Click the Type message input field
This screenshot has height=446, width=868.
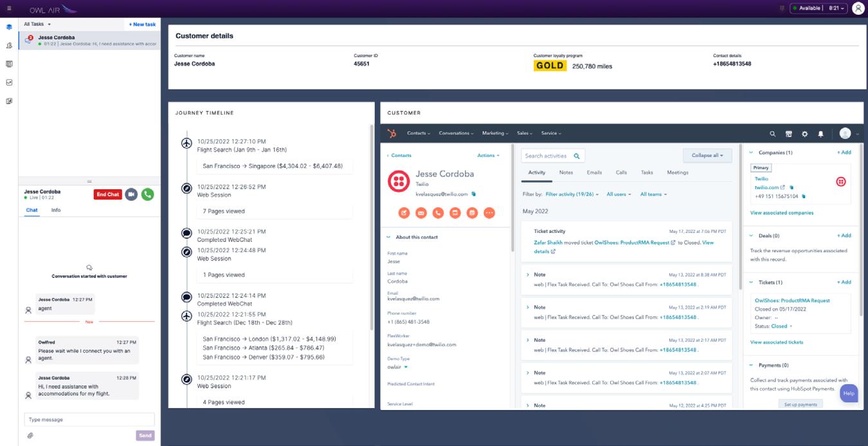coord(89,420)
